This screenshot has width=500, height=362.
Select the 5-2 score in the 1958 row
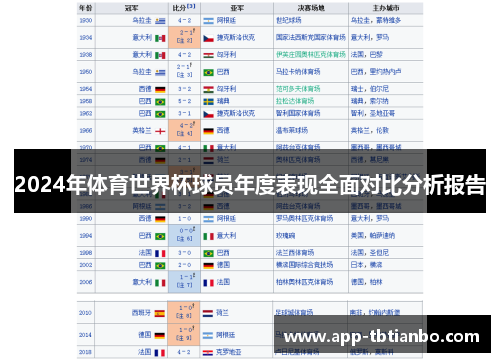(184, 101)
